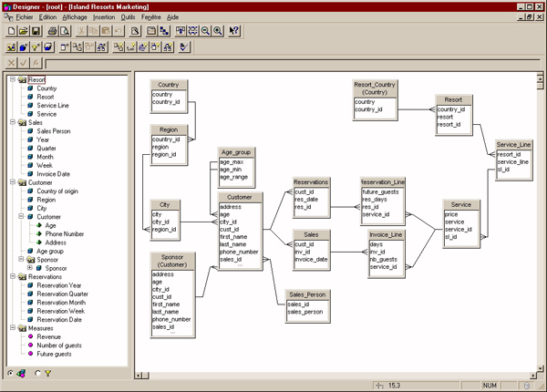Click the zoom-out magnifier toolbar icon
This screenshot has height=392, width=547.
tap(205, 30)
